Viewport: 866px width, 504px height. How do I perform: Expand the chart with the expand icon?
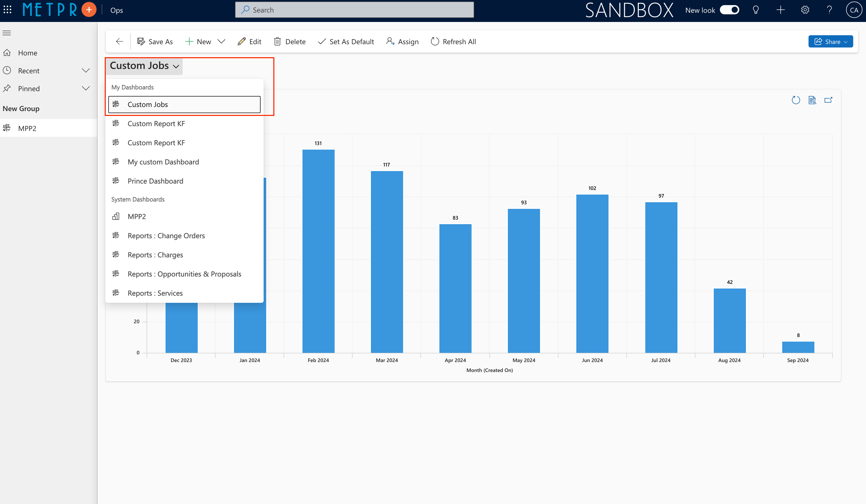coord(828,100)
